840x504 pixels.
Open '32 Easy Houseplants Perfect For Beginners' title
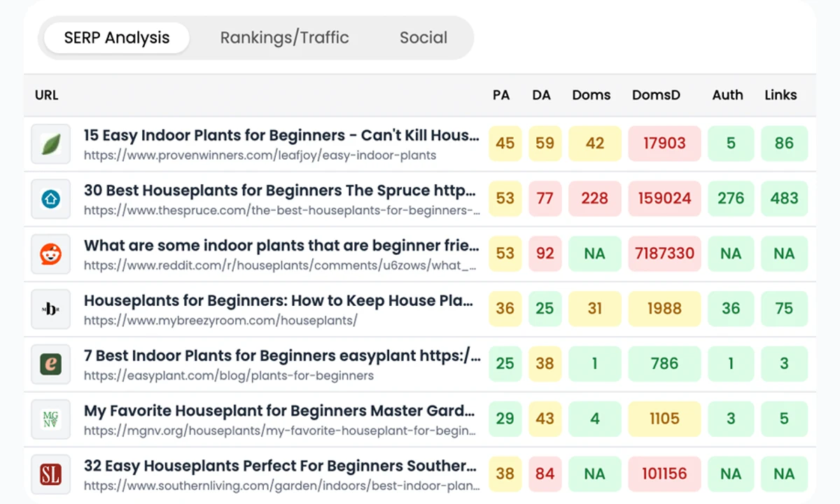[280, 465]
